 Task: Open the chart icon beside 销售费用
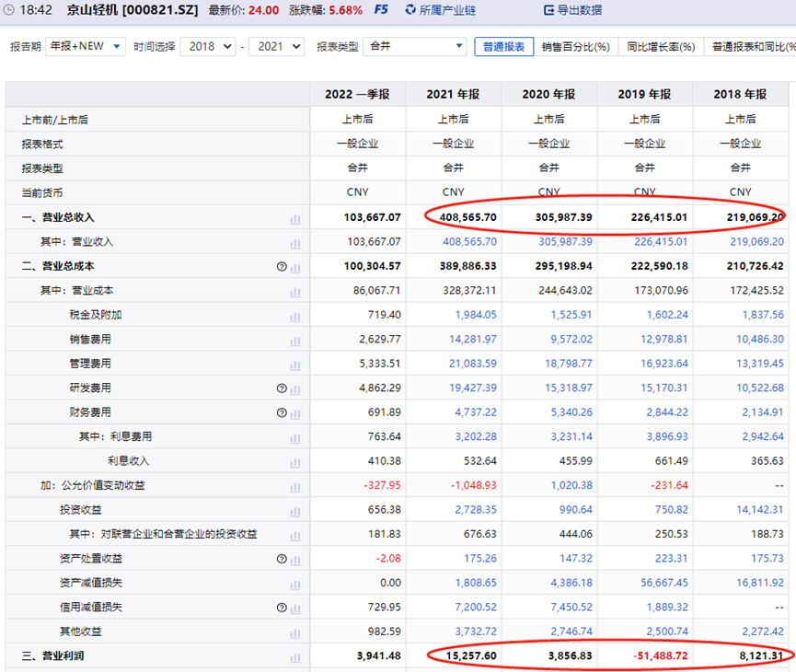coord(295,340)
